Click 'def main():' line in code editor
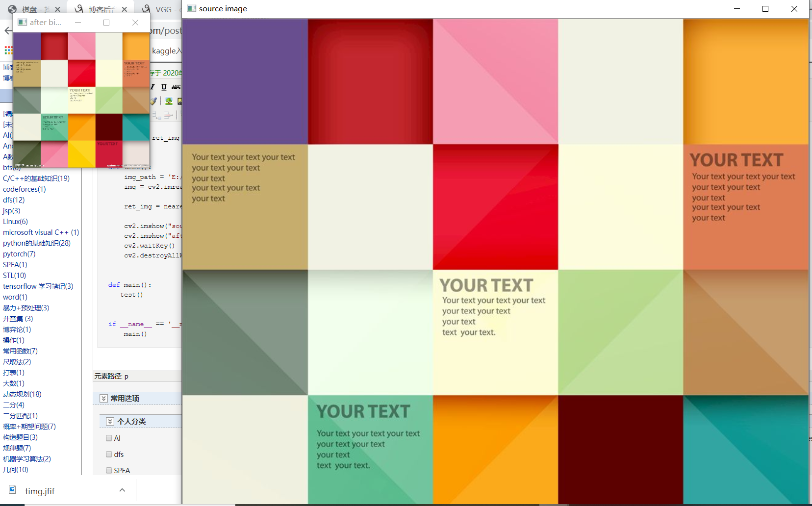This screenshot has height=506, width=812. pyautogui.click(x=130, y=285)
